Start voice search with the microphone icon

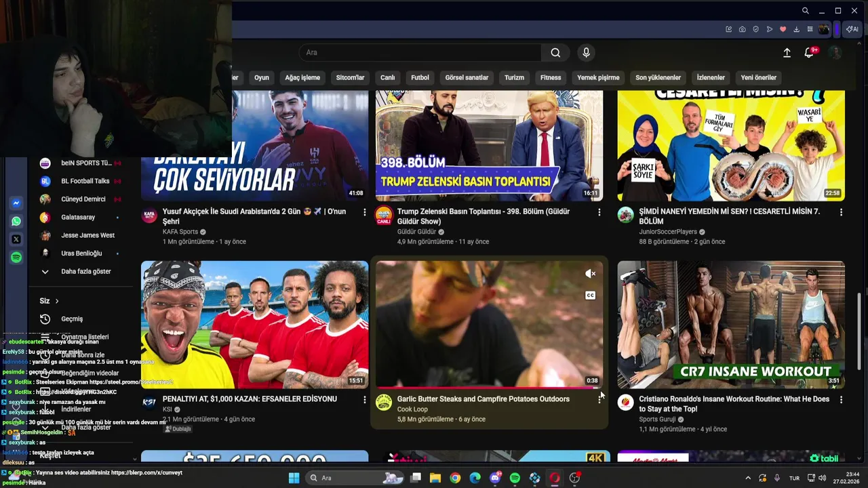[x=587, y=53]
